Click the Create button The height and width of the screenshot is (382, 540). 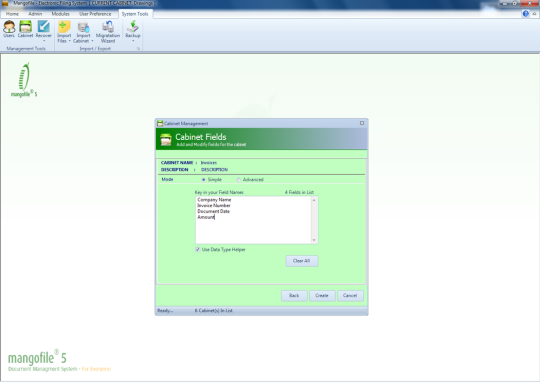[322, 296]
